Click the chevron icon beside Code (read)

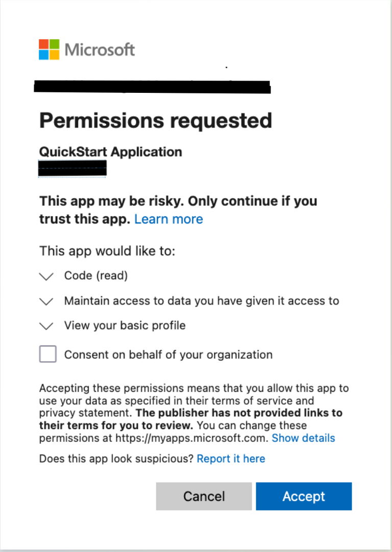[46, 277]
